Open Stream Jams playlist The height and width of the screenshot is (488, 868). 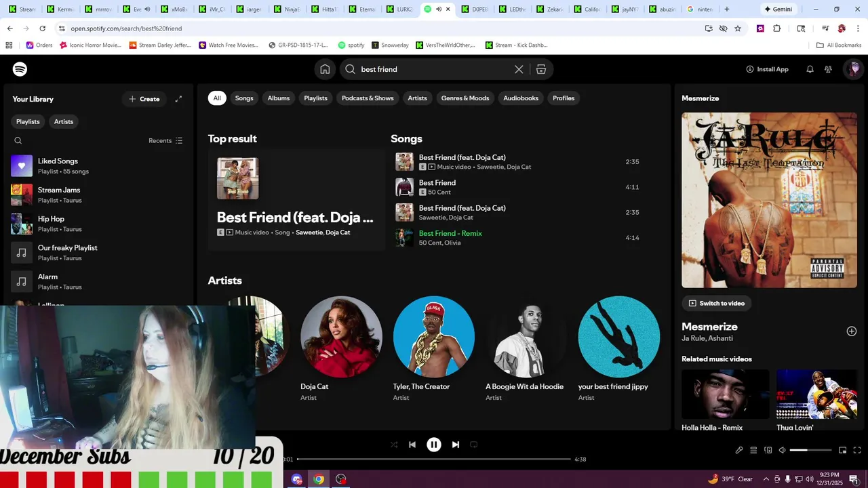(x=98, y=195)
